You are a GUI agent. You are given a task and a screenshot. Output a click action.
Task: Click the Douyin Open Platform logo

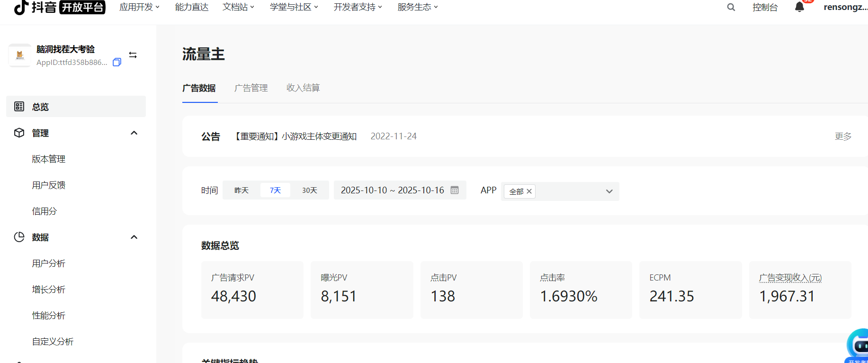point(60,8)
